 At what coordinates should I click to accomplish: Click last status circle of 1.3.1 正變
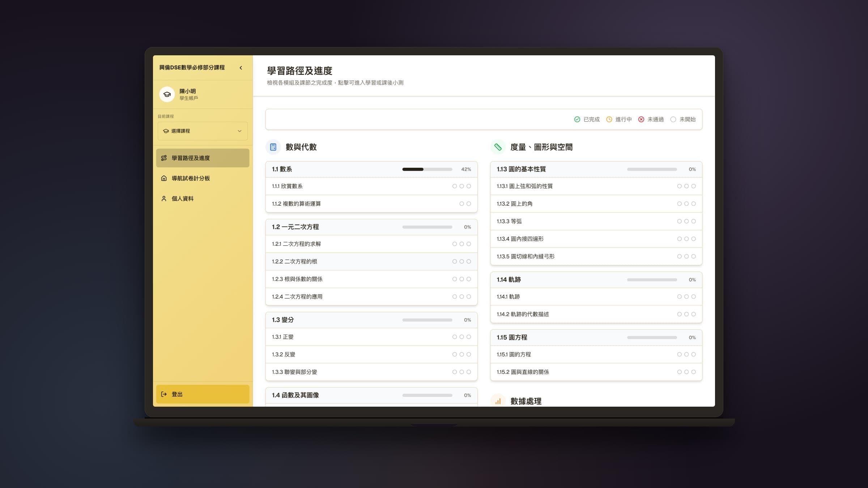[x=469, y=337]
